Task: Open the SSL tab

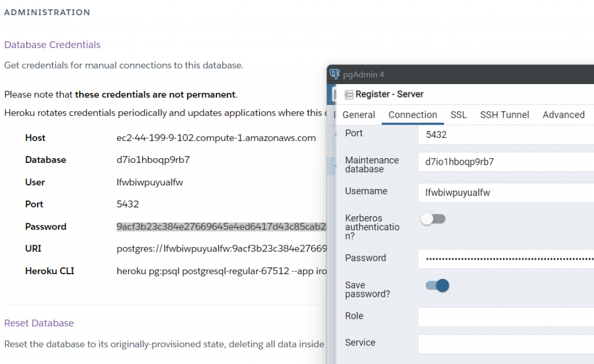Action: 458,115
